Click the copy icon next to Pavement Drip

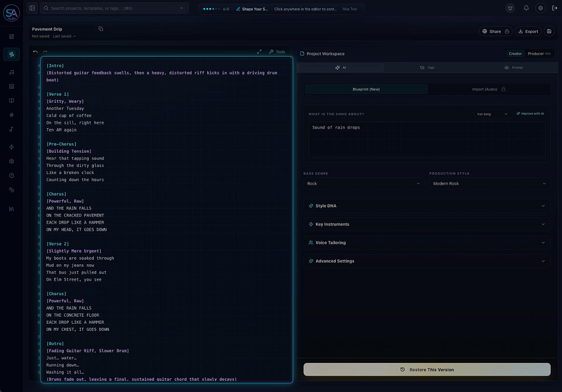click(101, 29)
